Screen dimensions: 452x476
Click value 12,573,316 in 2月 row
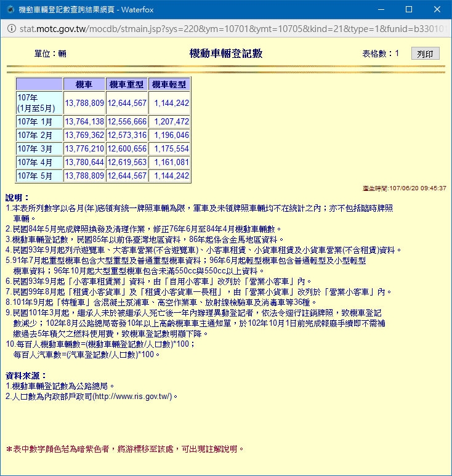pyautogui.click(x=127, y=135)
